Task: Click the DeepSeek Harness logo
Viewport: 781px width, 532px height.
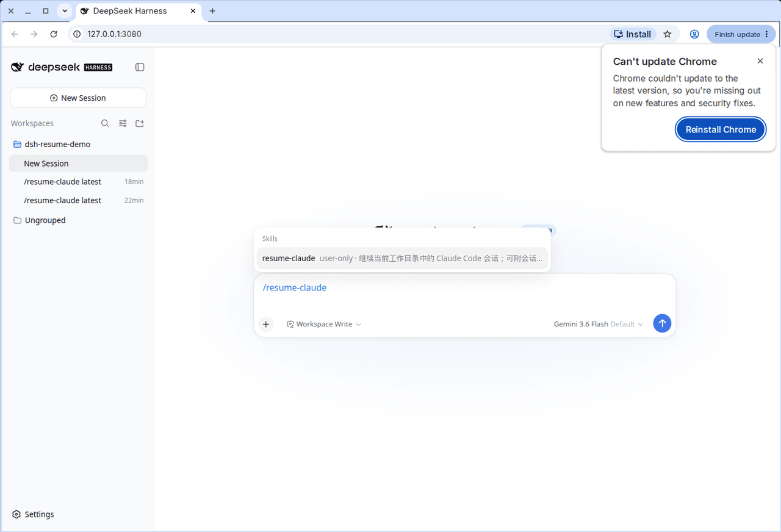Action: pyautogui.click(x=62, y=67)
